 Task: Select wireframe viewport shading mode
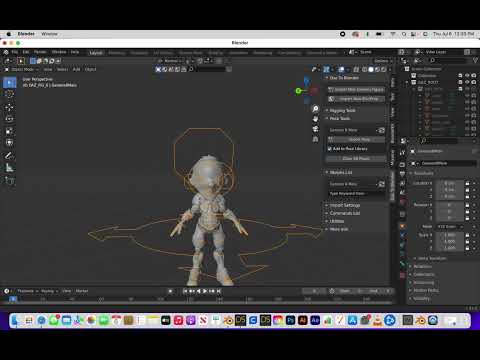[x=364, y=69]
